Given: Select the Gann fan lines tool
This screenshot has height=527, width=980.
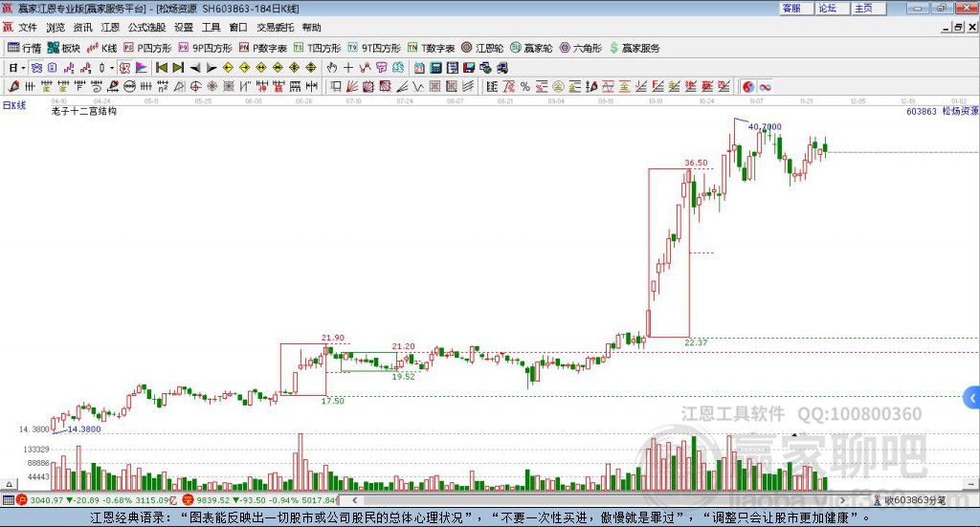Looking at the screenshot, I should pyautogui.click(x=352, y=87).
